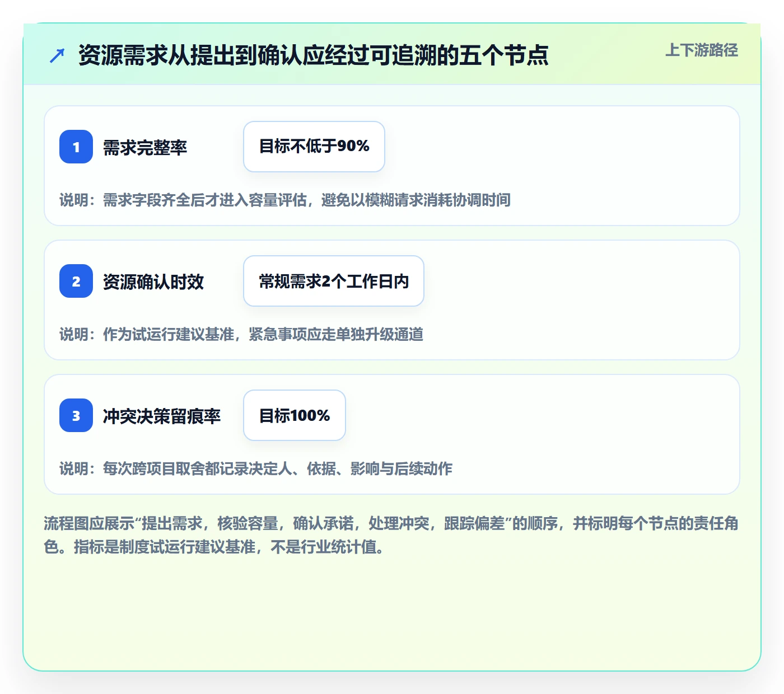
Task: Click the 上下游路径 label in header
Action: pos(701,50)
